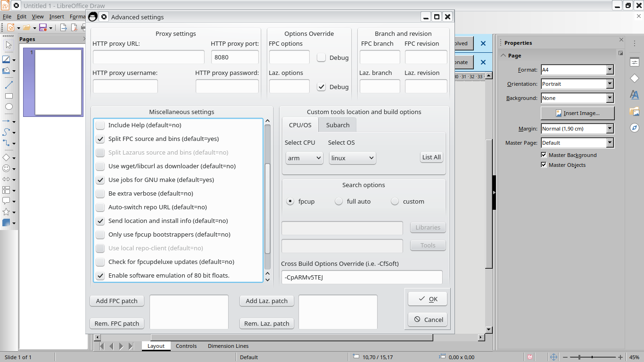Select the Basic Shapes diamond tool
644x362 pixels.
point(6,157)
